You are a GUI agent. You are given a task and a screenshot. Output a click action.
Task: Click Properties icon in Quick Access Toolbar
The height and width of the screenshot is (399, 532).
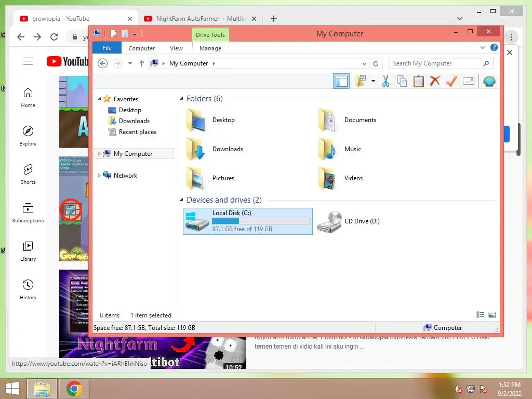tap(113, 34)
